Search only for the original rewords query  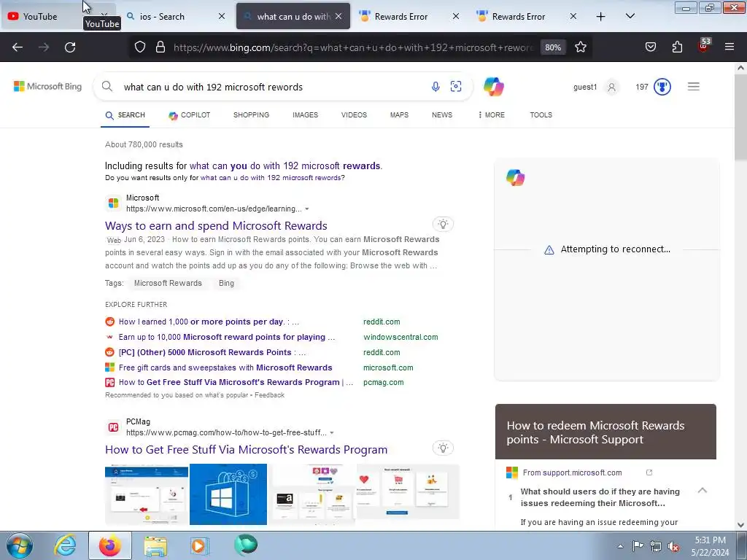[271, 178]
